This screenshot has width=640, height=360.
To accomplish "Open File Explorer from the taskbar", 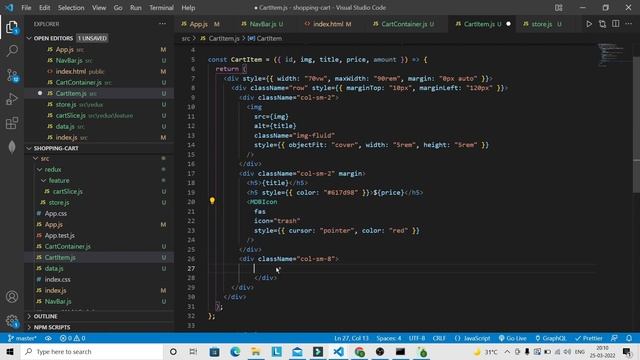I will (x=256, y=352).
